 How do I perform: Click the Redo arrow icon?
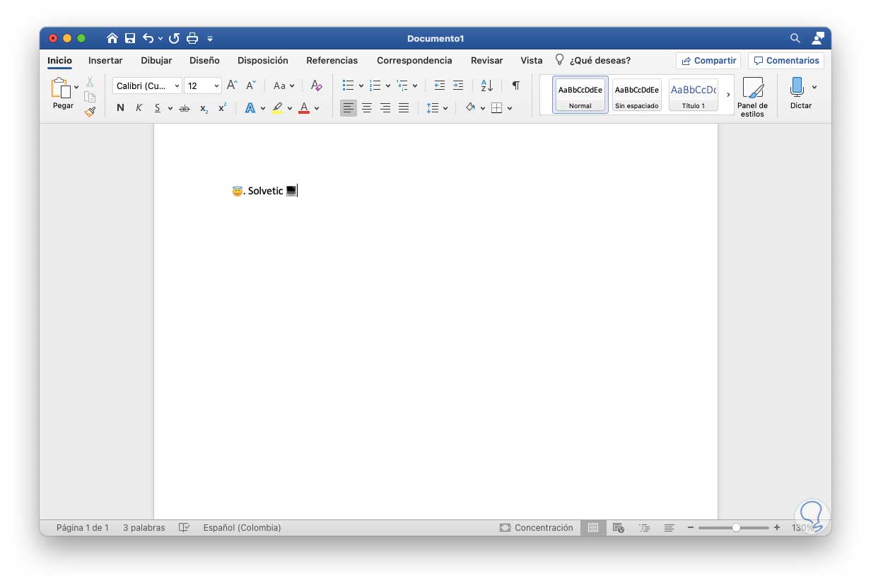(174, 38)
